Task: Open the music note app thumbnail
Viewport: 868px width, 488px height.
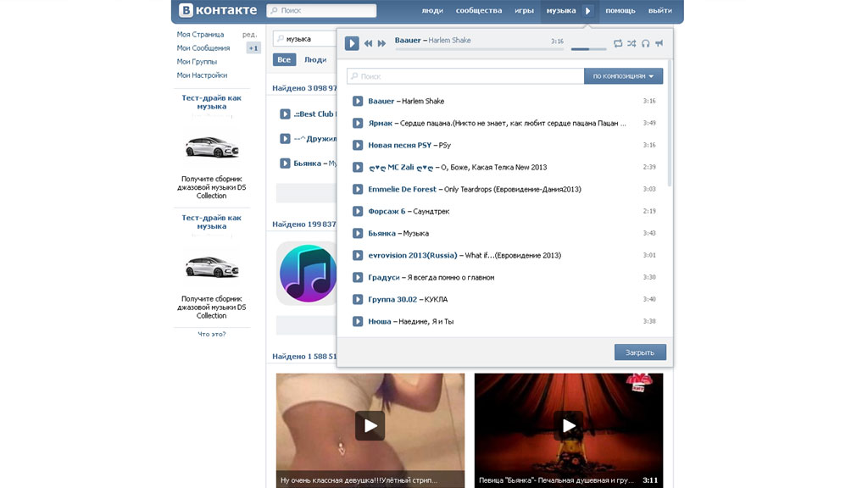Action: coord(307,274)
